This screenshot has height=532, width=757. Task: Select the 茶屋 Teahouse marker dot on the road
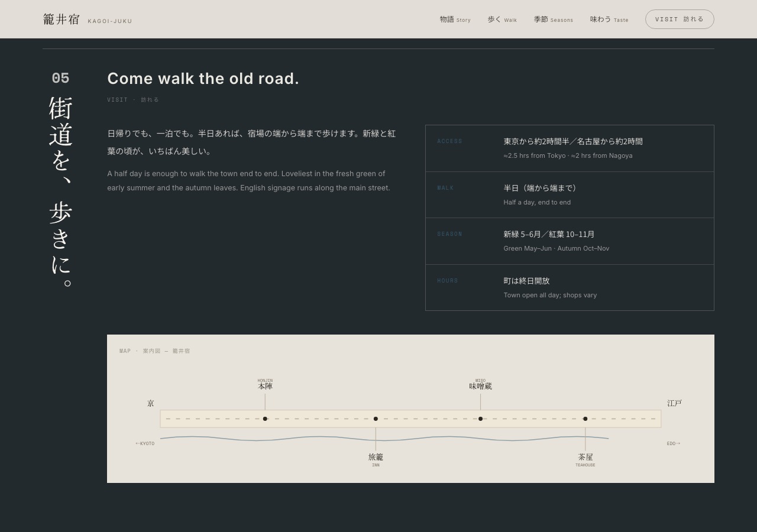click(x=585, y=419)
